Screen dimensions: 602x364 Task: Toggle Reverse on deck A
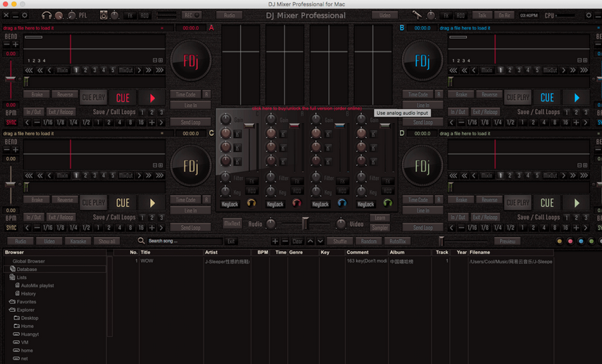coord(65,94)
